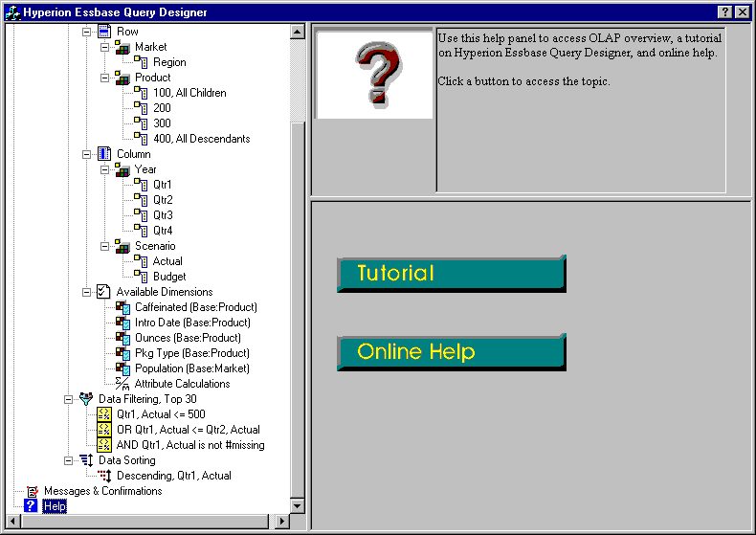The width and height of the screenshot is (756, 535).
Task: Click the Caffeinated attribute dimension icon
Action: (x=122, y=307)
